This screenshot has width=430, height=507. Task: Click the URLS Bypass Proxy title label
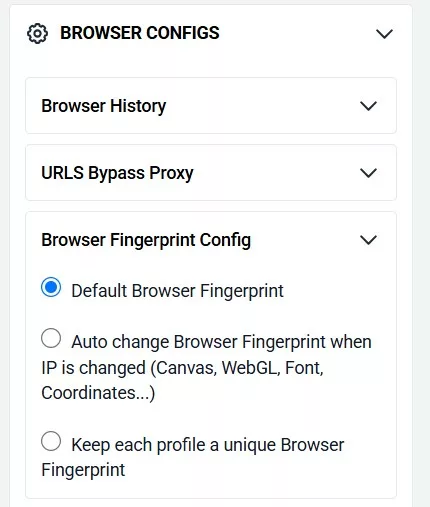point(117,173)
